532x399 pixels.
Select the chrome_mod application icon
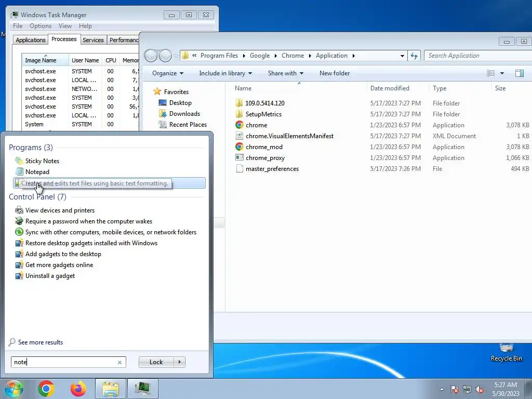239,147
